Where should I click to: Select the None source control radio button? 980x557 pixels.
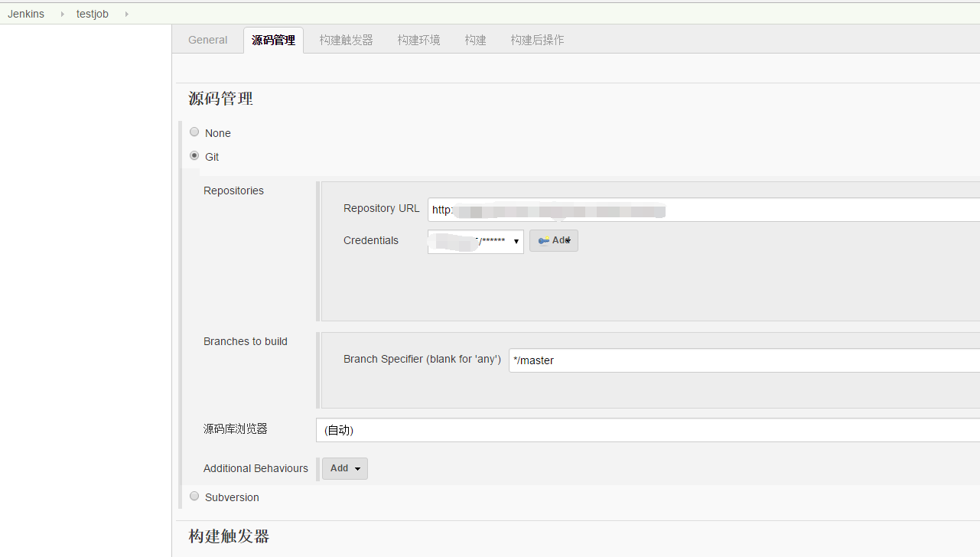pos(194,132)
